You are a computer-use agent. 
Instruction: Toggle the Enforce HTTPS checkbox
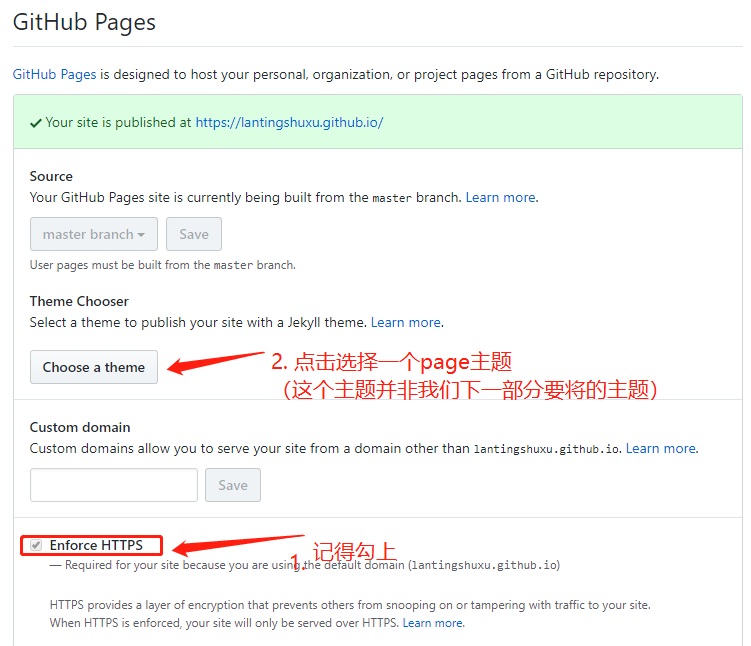[36, 545]
